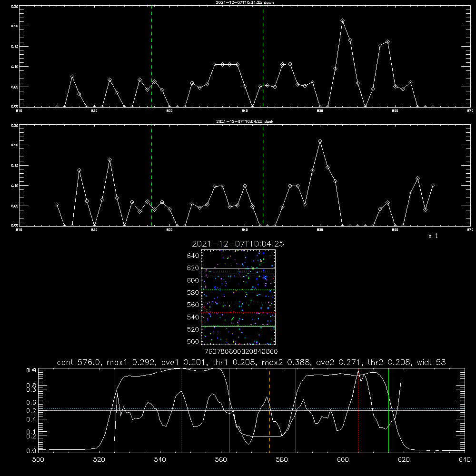Click the "0.6" y-axis label of the bottom plot

[x=31, y=402]
